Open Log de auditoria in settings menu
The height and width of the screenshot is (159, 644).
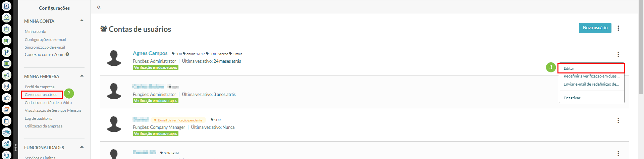click(39, 118)
